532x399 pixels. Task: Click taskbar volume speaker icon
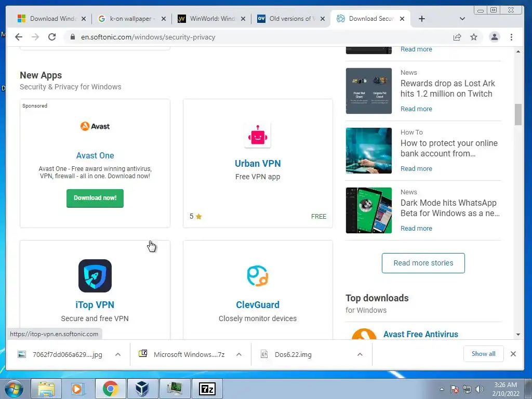click(479, 389)
